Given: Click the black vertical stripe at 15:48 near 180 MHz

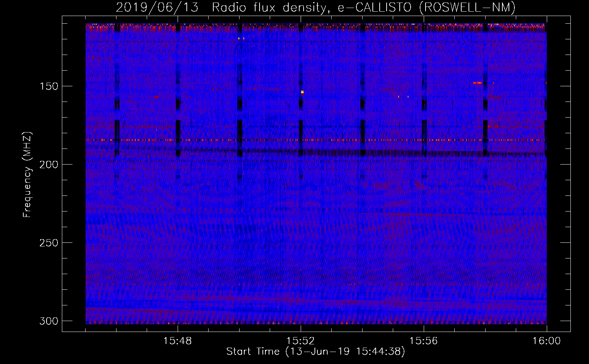Looking at the screenshot, I should point(178,128).
